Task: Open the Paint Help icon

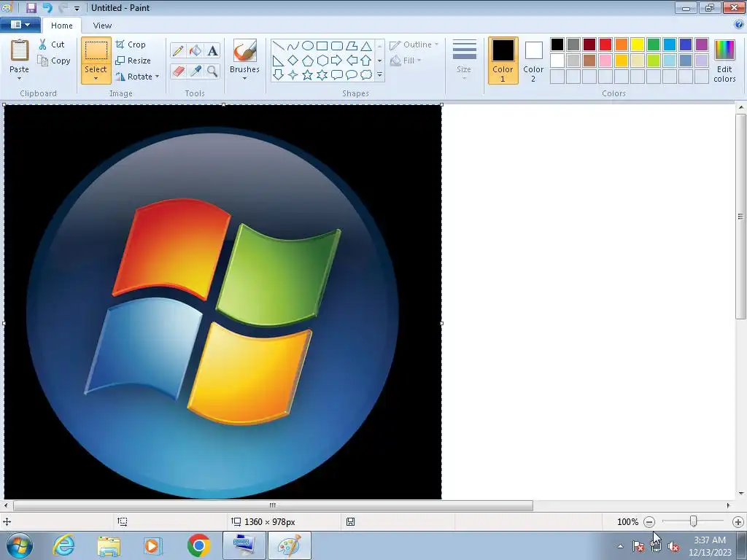Action: tap(739, 25)
